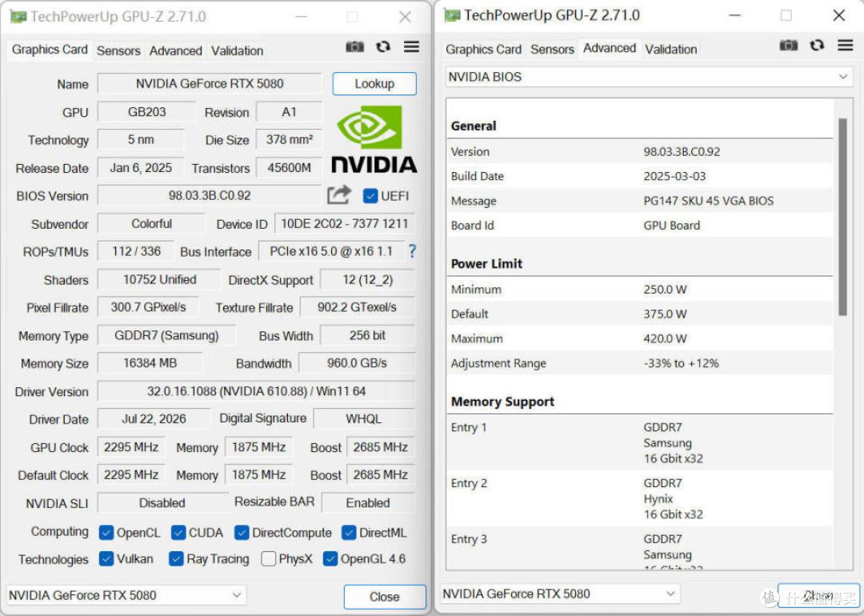Open the hamburger menu in left window
The image size is (864, 616).
click(x=412, y=47)
